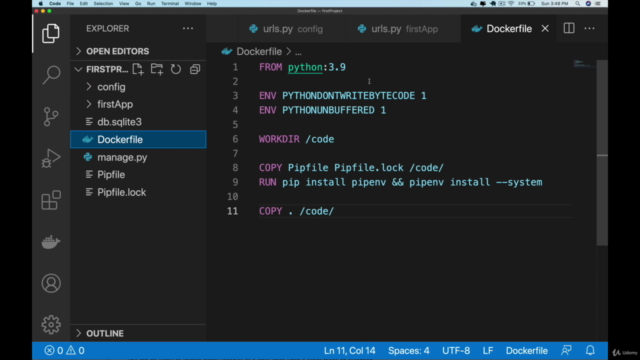Open the Explorer view in activity bar
This screenshot has width=640, height=360.
[51, 33]
